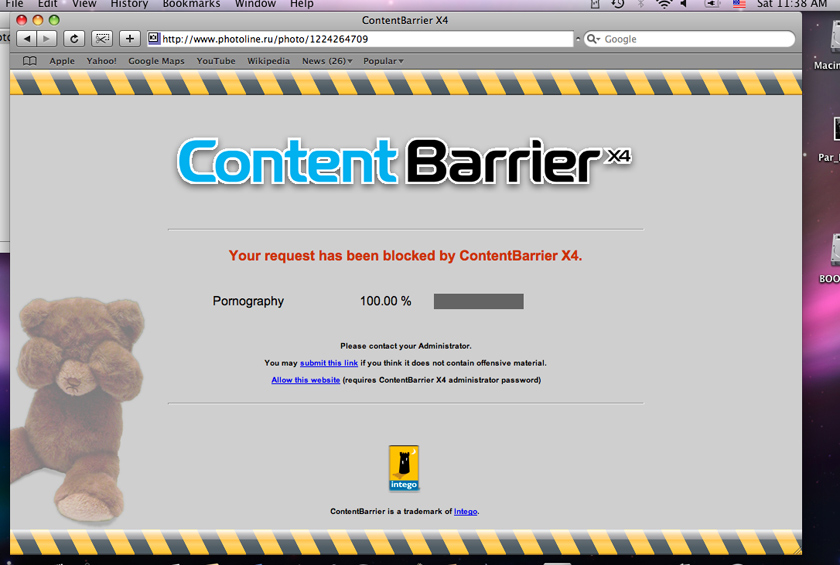Screen dimensions: 840x565
Task: Click the 'Pornography' category label
Action: point(248,302)
